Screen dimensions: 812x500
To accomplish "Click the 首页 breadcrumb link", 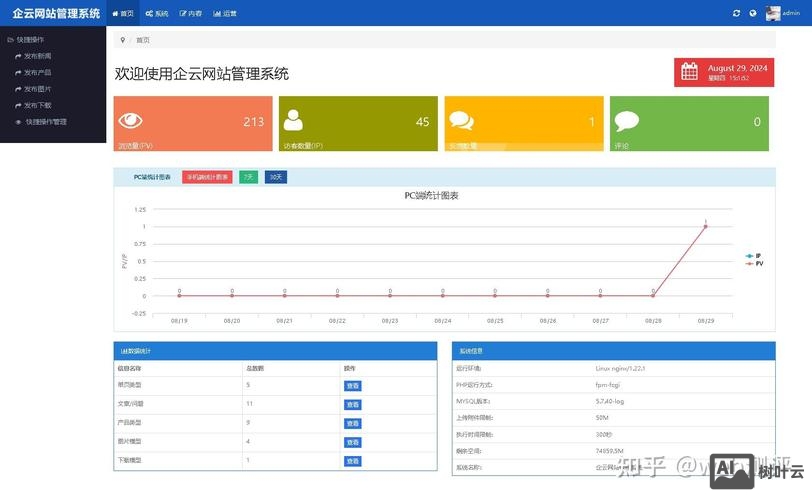I will click(143, 40).
